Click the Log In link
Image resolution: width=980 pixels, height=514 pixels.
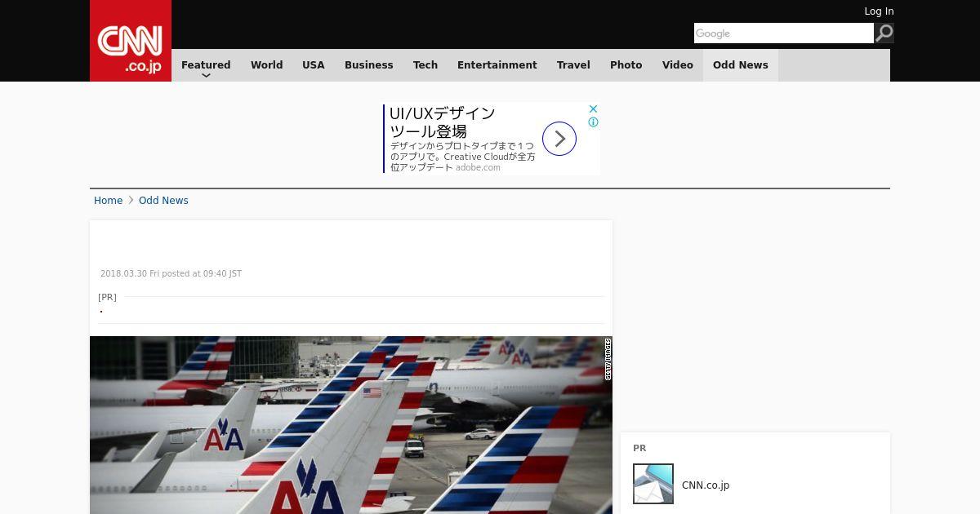(x=879, y=11)
